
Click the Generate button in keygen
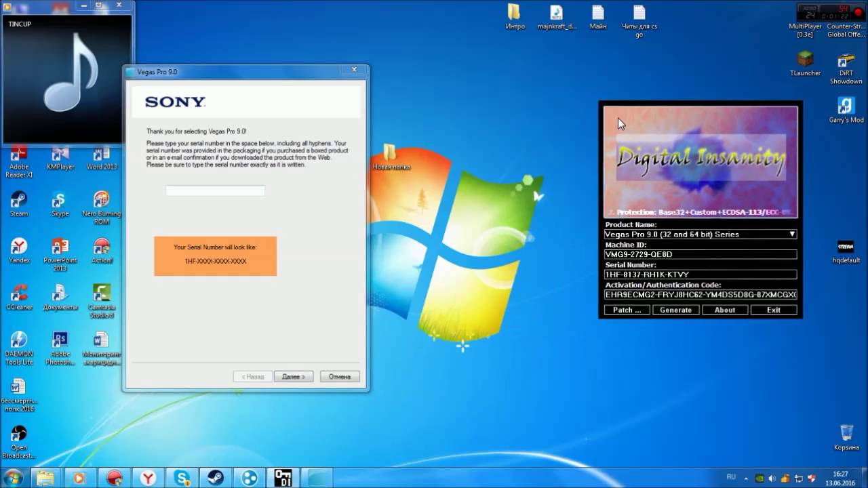point(675,310)
